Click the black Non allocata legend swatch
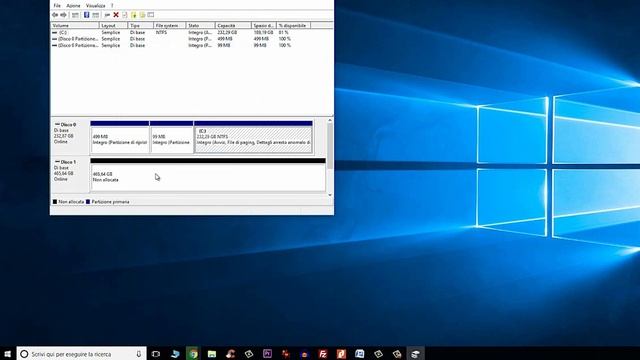Screen dimensions: 640x360 click(x=55, y=202)
